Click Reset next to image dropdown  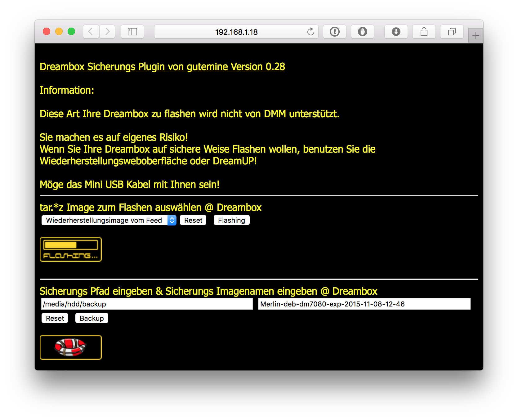click(193, 220)
